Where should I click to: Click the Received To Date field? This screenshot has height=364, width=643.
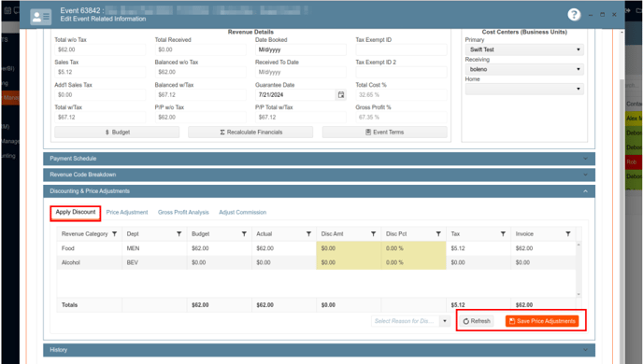(301, 72)
